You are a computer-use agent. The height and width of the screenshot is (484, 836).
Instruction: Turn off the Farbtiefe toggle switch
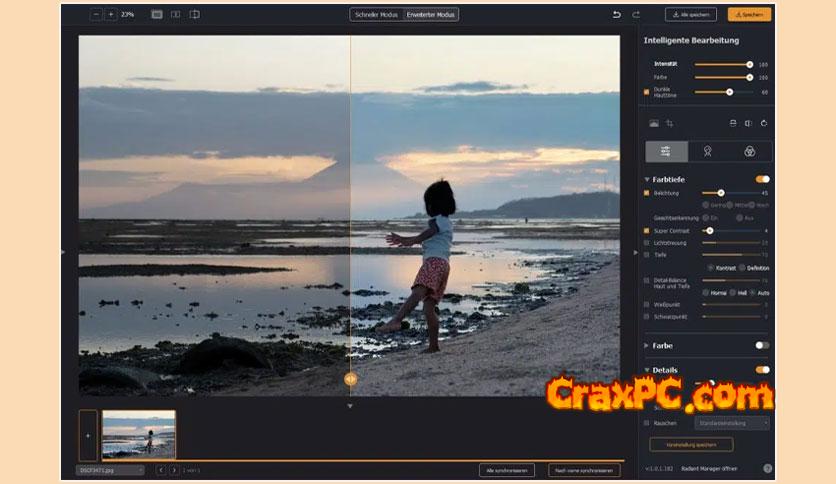coord(762,179)
